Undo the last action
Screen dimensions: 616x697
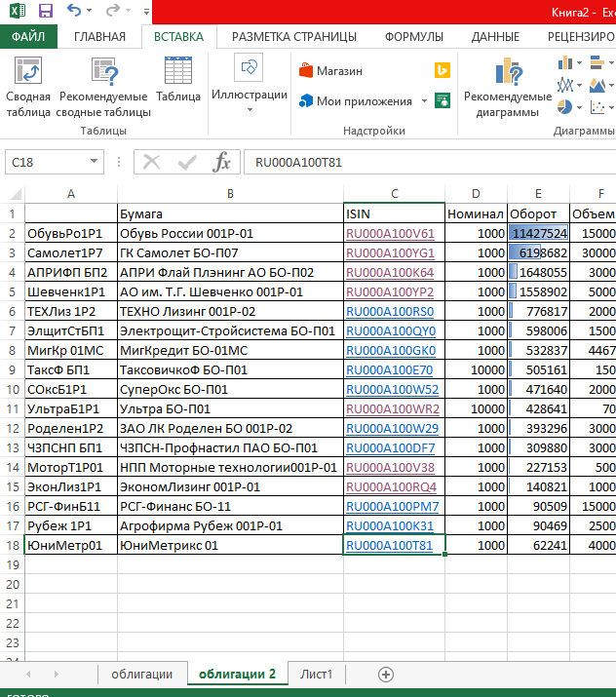pos(74,10)
